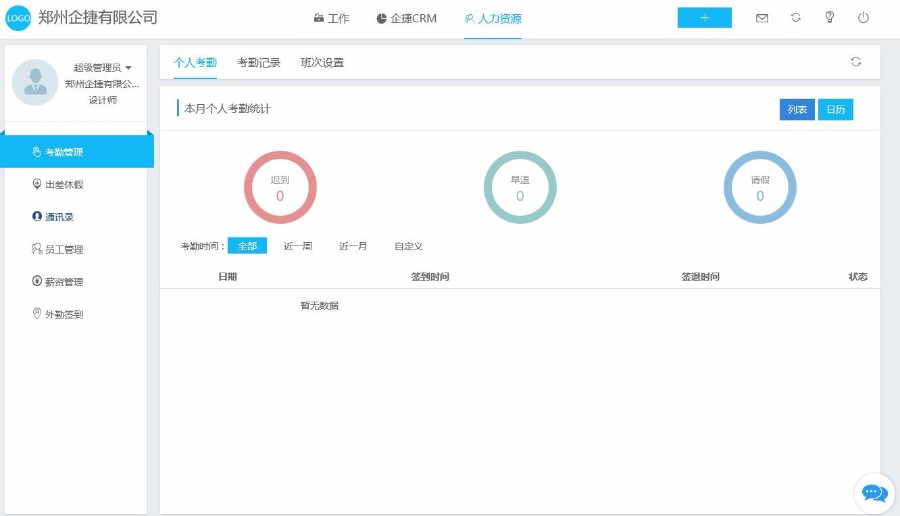Expand the 超级管理员 user dropdown
This screenshot has width=900, height=516.
103,67
